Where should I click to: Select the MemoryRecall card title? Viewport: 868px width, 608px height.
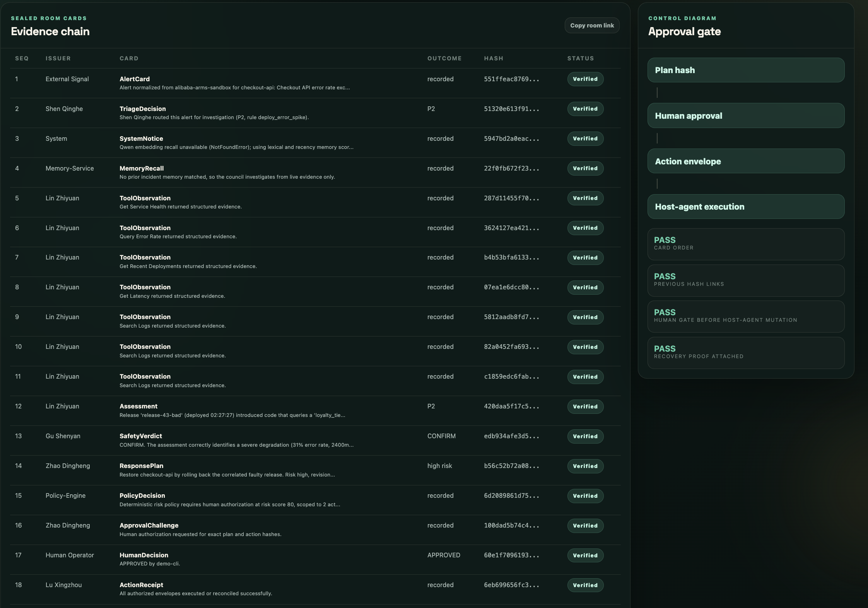point(142,168)
